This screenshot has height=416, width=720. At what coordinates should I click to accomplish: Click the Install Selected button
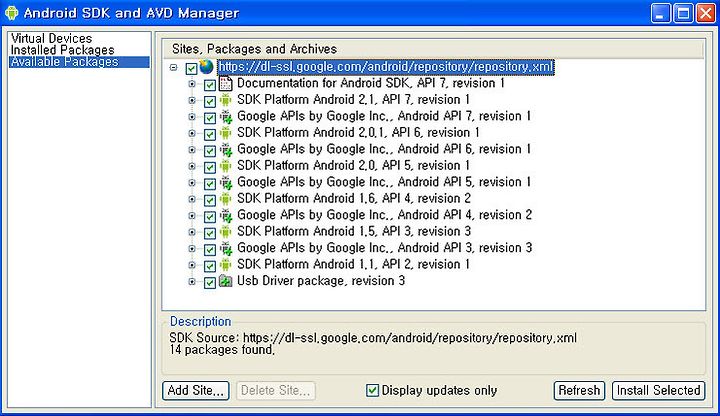click(x=658, y=390)
